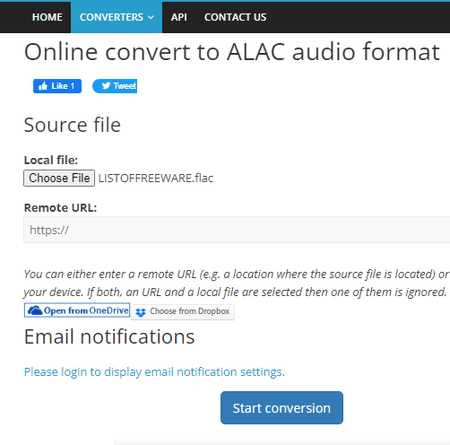Screen dimensions: 450x445
Task: Click the Online convert to ALAC heading
Action: click(232, 52)
